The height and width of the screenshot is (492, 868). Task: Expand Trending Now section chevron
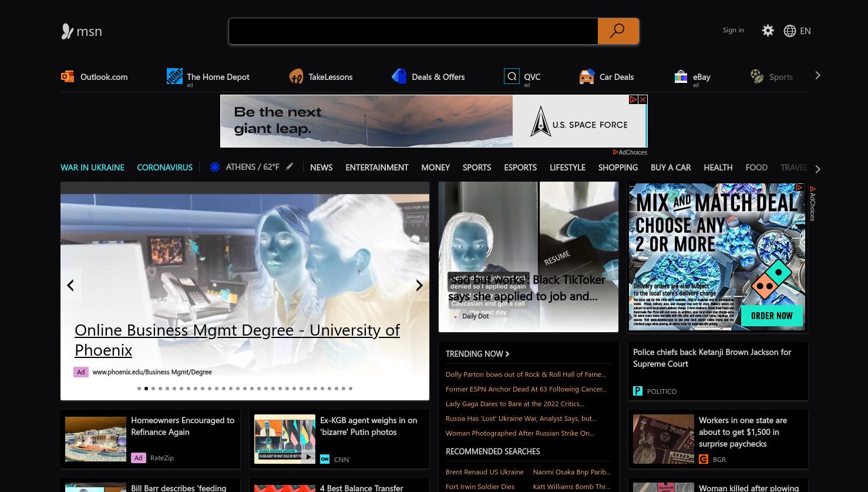point(507,354)
